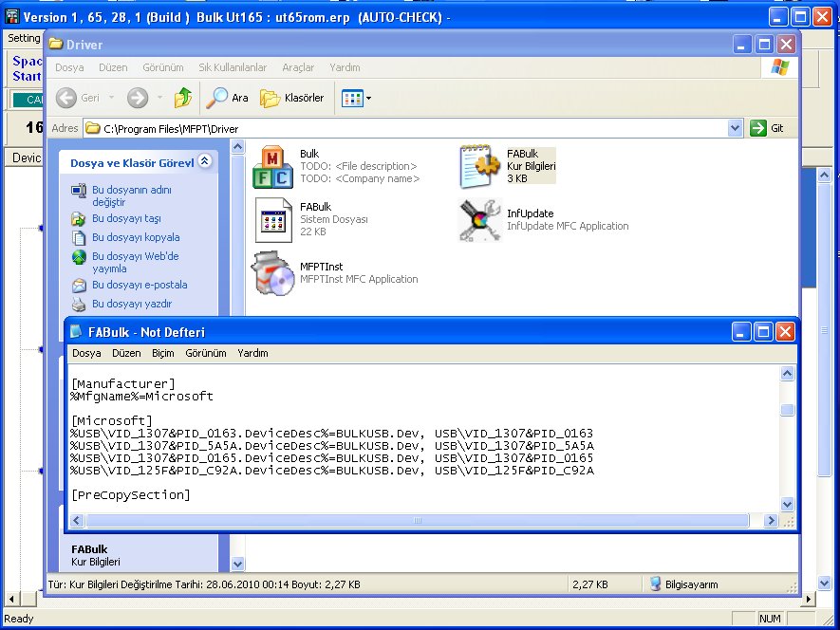Select the FABulk setup information file icon

point(479,166)
